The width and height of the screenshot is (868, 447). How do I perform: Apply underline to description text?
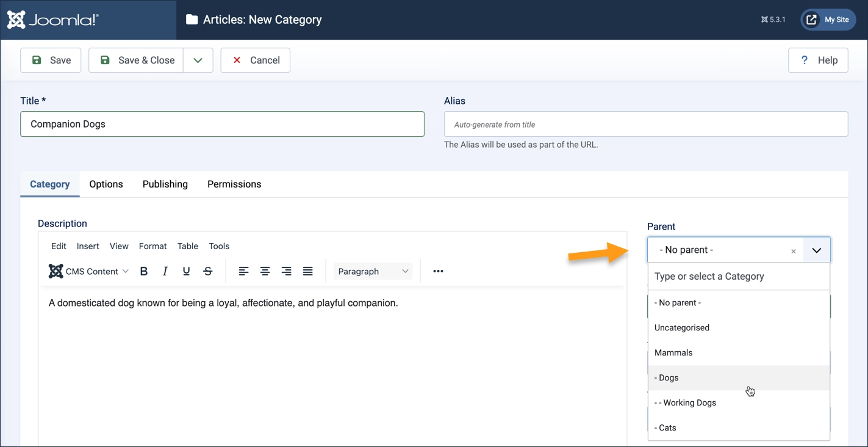186,271
